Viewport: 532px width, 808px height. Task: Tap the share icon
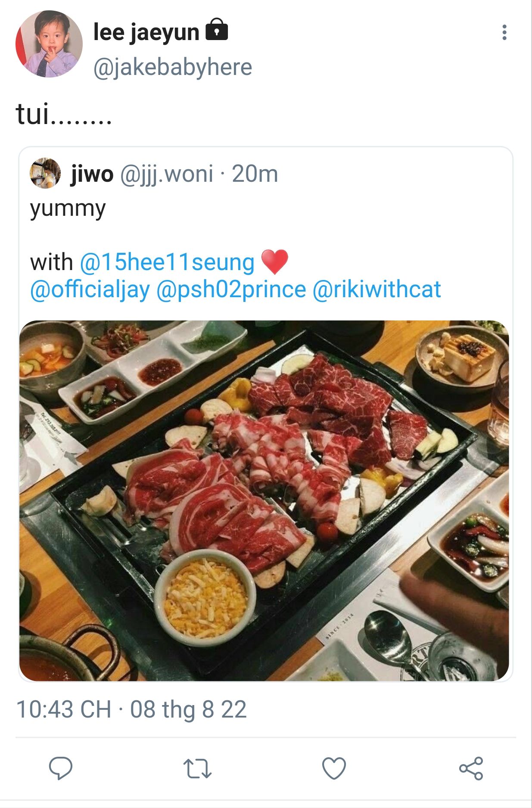(471, 768)
